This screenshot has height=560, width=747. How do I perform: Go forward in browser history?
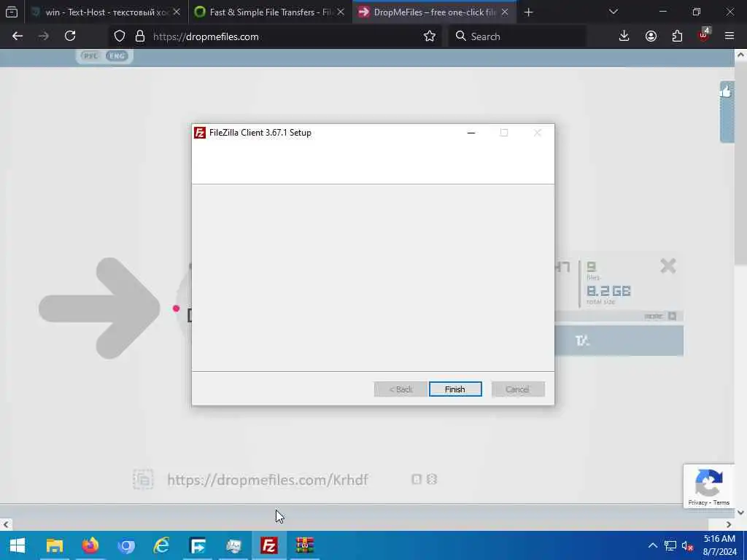click(44, 36)
